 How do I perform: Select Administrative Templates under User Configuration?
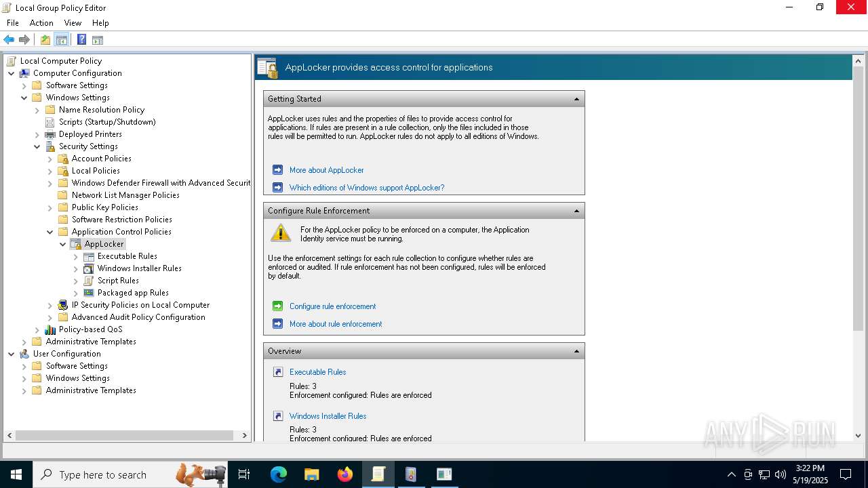(x=91, y=390)
